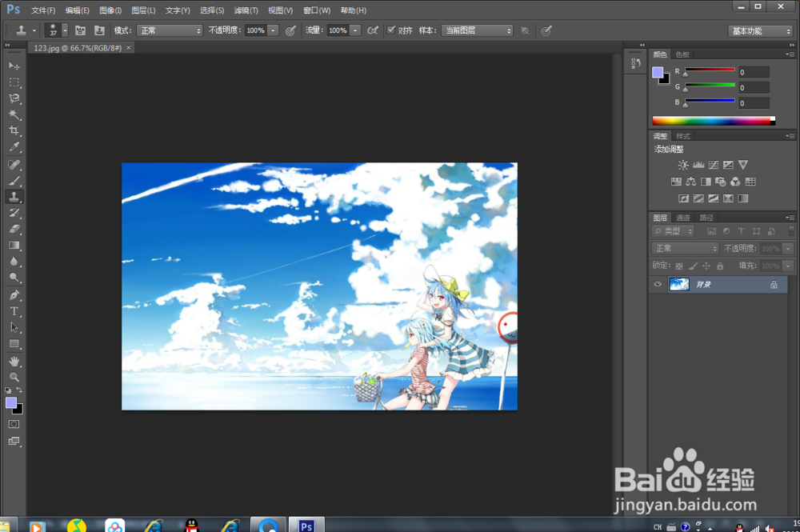
Task: Select the Blur tool
Action: click(x=14, y=262)
